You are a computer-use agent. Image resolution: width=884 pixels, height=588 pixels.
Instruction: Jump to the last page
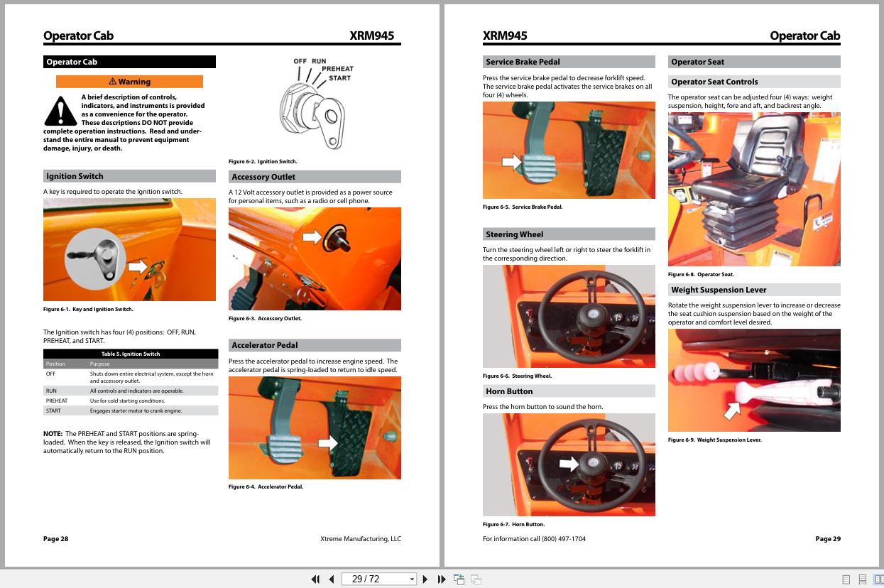coord(440,579)
